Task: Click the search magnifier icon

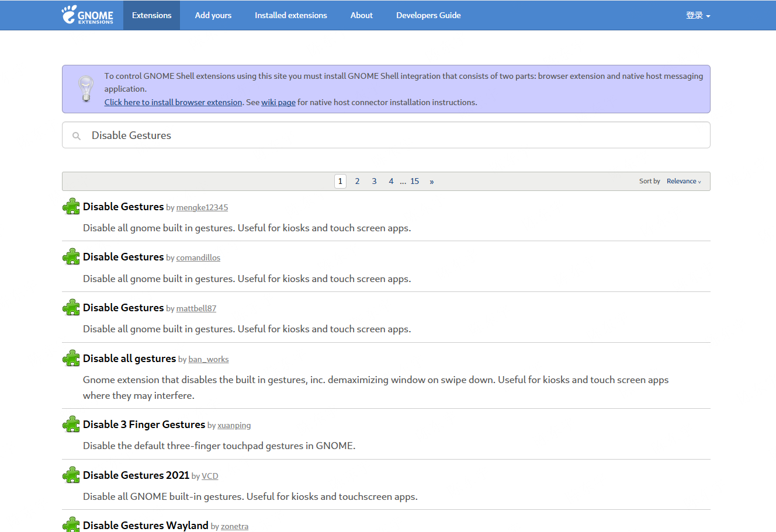Action: click(x=77, y=135)
